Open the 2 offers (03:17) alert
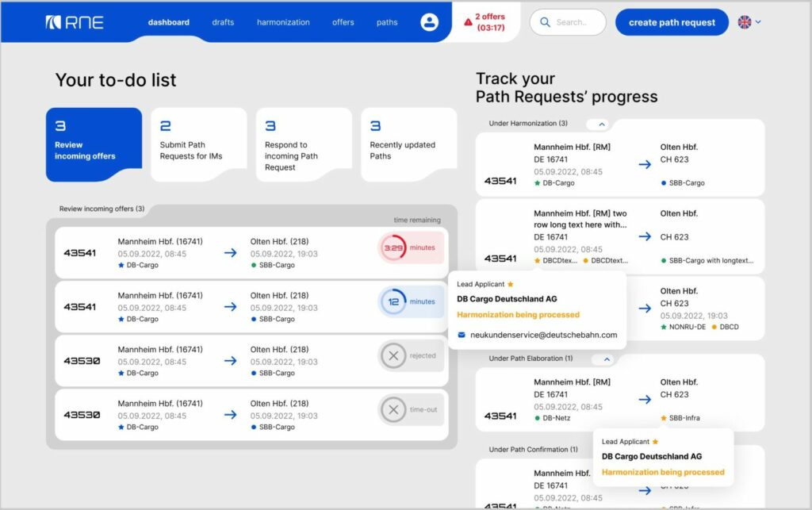 coord(489,22)
